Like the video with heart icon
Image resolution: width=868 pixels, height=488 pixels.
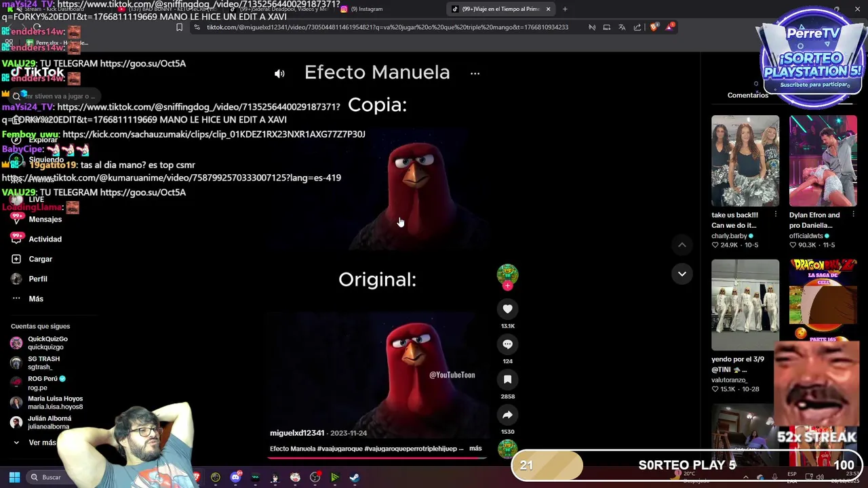pos(507,309)
